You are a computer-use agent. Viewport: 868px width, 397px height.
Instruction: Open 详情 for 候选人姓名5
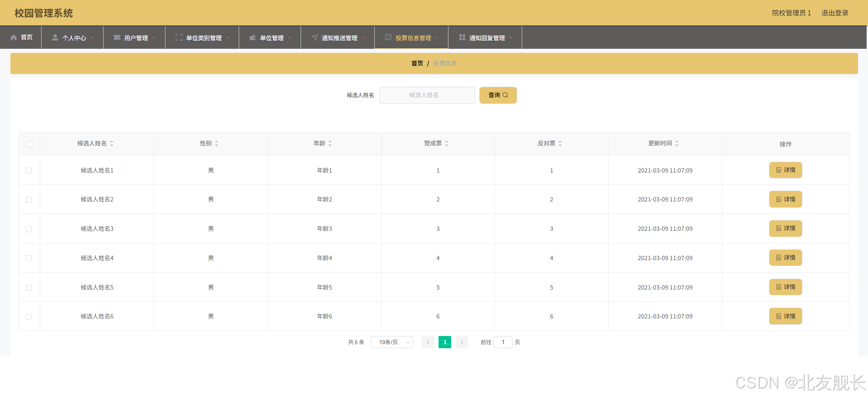(786, 287)
